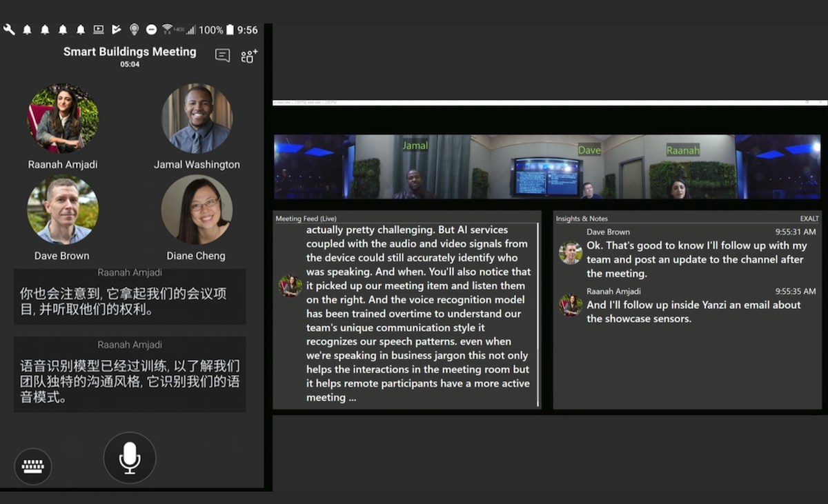Click the Smart Buildings Meeting title
Image resolution: width=828 pixels, height=504 pixels.
click(130, 52)
